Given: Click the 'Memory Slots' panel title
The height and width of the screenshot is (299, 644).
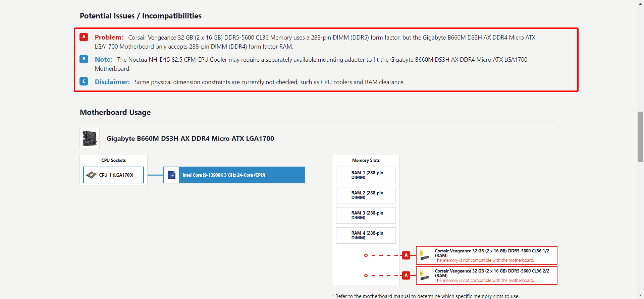Looking at the screenshot, I should pyautogui.click(x=366, y=160).
